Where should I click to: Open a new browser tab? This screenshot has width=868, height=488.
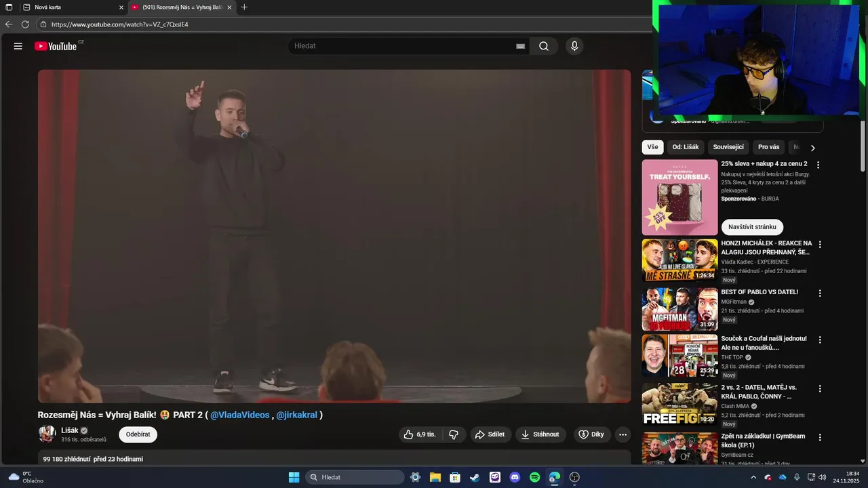(244, 7)
